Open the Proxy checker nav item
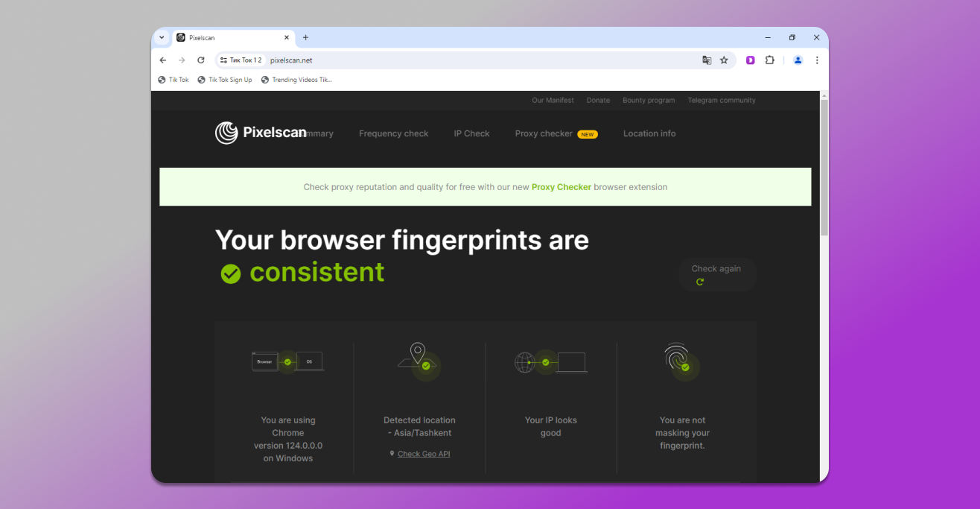980x509 pixels. (544, 134)
